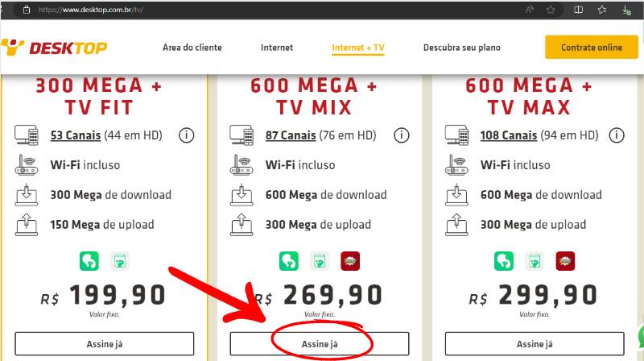Open channel info icon on TV MIX plan
Screen dimensions: 644x361
[402, 135]
